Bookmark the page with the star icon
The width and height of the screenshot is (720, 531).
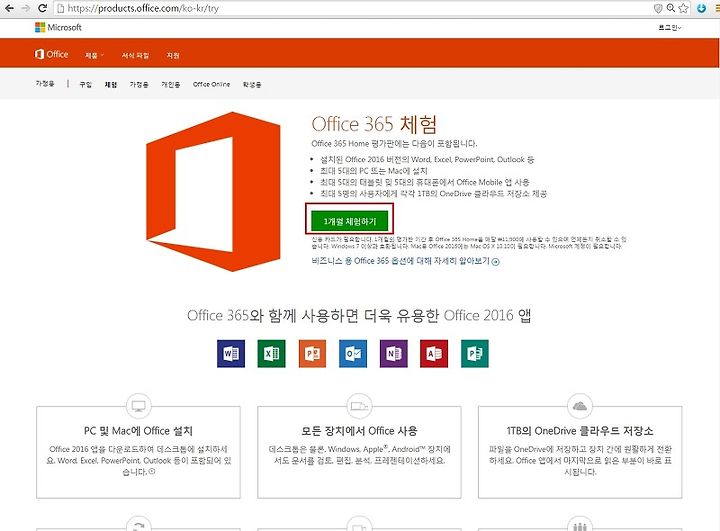(684, 8)
